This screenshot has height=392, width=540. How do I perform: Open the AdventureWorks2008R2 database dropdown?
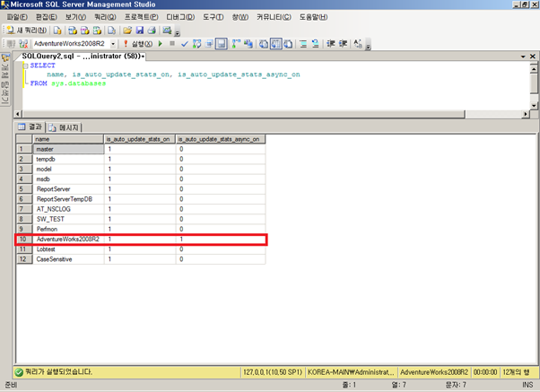113,44
